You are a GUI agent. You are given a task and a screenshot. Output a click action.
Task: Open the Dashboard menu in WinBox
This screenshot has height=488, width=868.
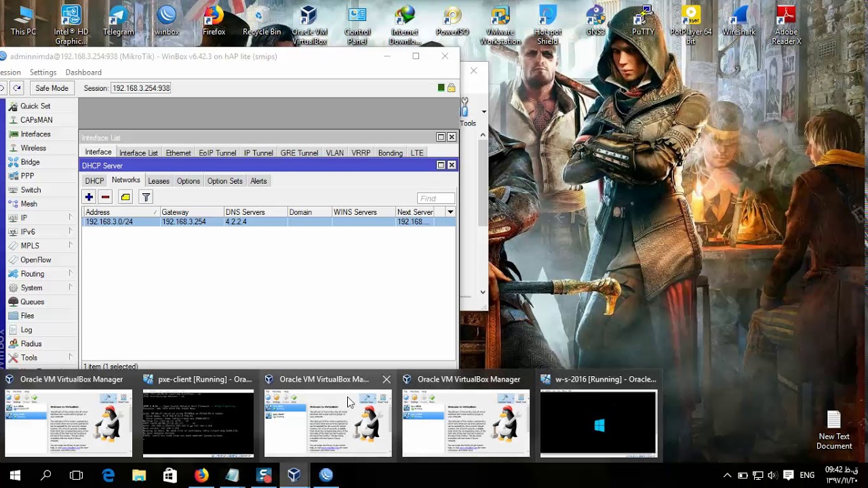pos(83,73)
